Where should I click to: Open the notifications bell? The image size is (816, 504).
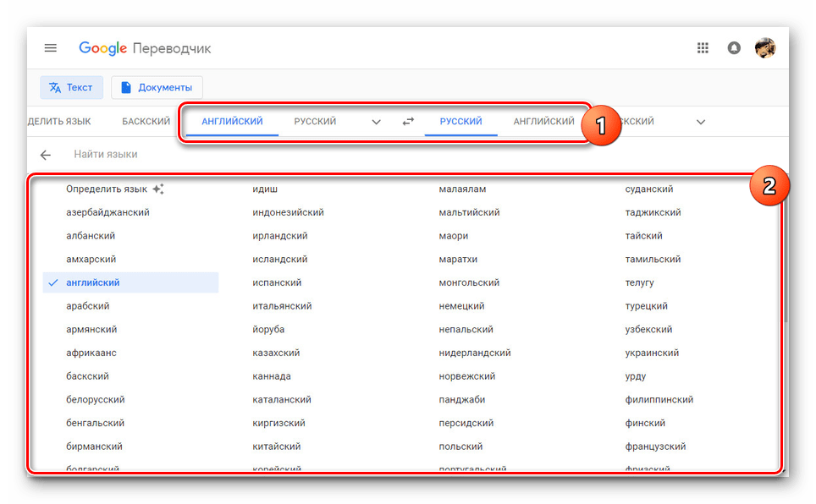[x=734, y=48]
